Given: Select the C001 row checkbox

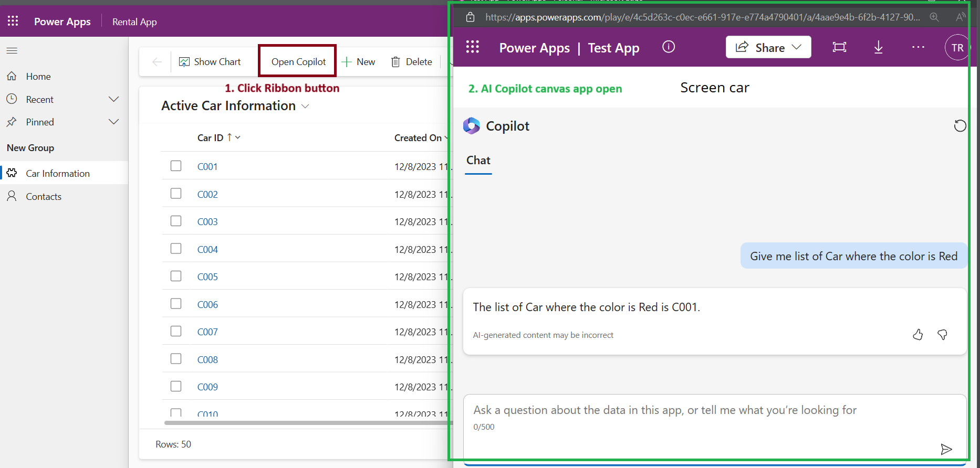Looking at the screenshot, I should click(176, 166).
